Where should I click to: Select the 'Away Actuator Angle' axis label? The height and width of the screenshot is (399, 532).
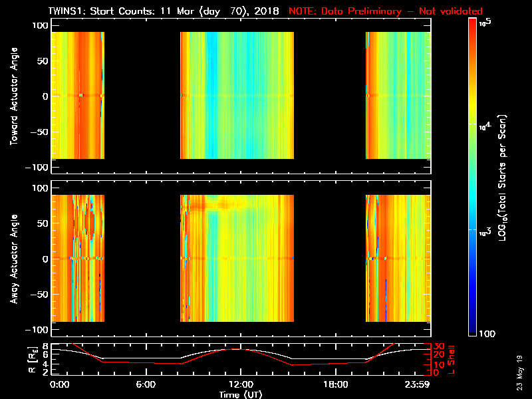[14, 259]
